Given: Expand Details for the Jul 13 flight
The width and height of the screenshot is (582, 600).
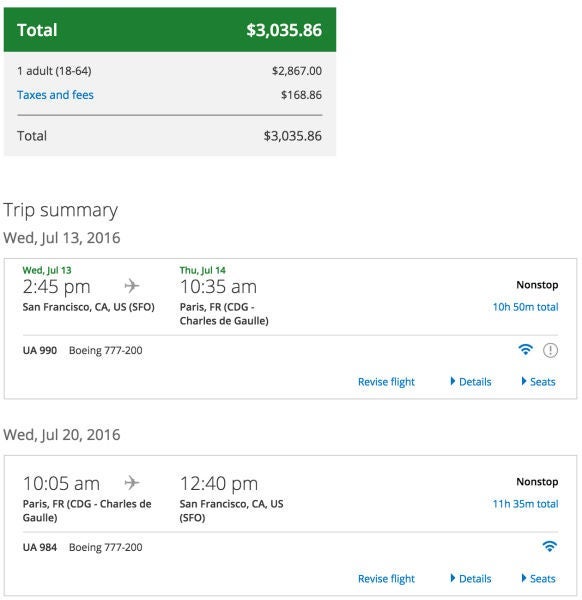Looking at the screenshot, I should 471,382.
